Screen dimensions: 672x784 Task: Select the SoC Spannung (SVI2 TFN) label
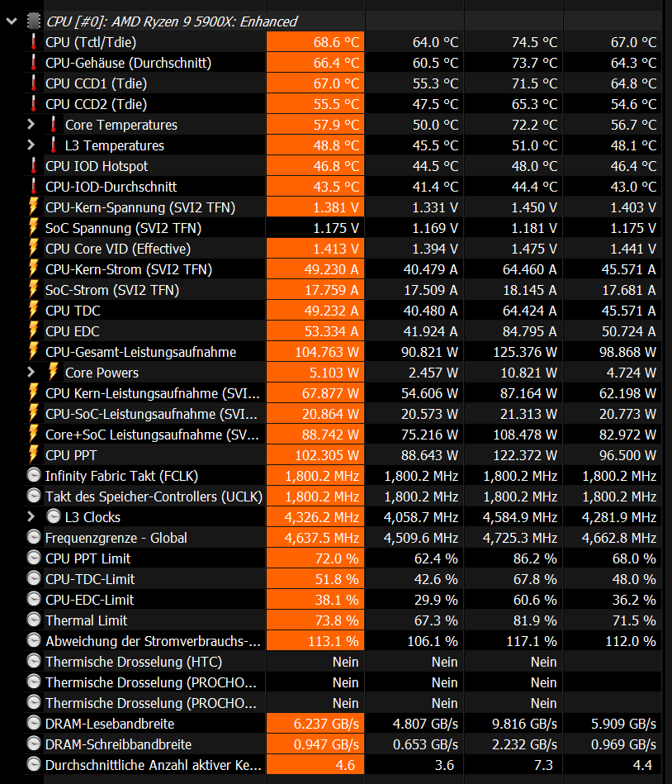[x=123, y=228]
